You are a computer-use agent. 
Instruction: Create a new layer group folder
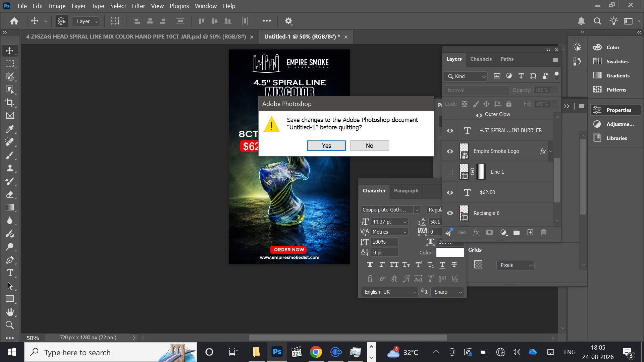click(x=517, y=232)
